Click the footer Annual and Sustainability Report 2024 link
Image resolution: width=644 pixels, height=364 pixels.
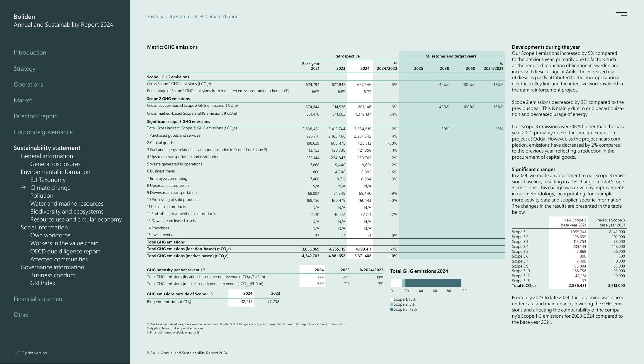pyautogui.click(x=194, y=353)
